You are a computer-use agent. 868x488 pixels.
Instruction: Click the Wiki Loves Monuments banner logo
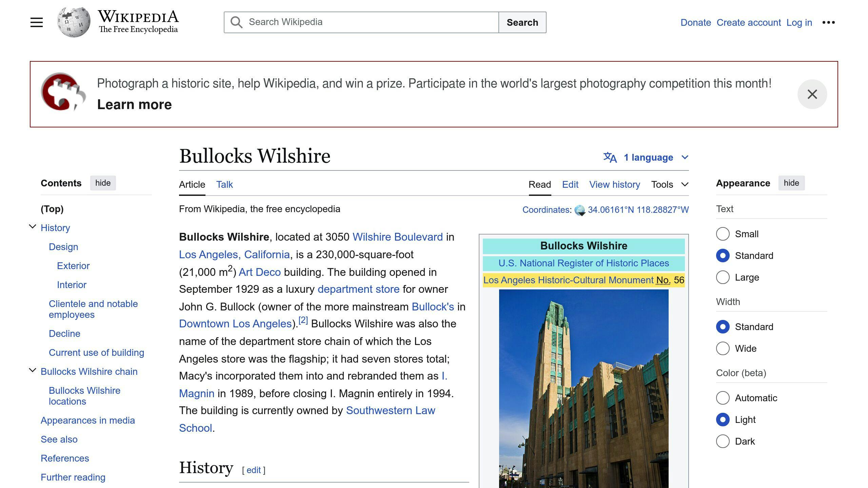[62, 94]
